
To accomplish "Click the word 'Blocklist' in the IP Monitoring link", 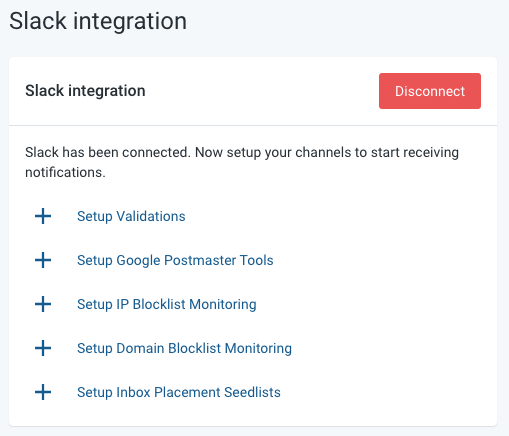I will (x=159, y=304).
